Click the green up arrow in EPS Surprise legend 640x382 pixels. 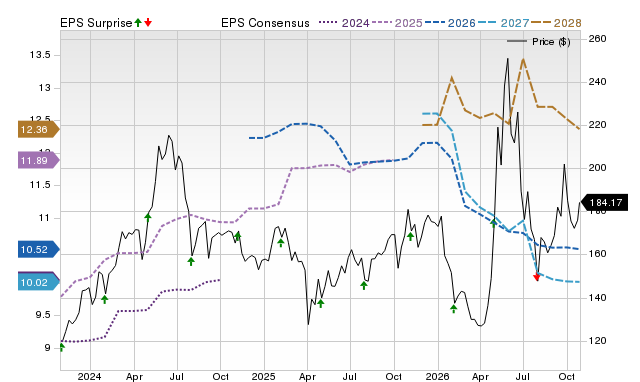click(x=138, y=22)
